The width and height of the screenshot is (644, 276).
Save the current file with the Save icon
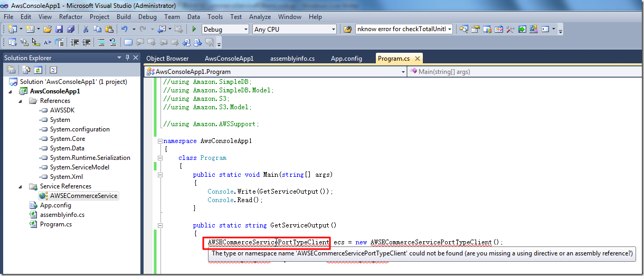(58, 29)
